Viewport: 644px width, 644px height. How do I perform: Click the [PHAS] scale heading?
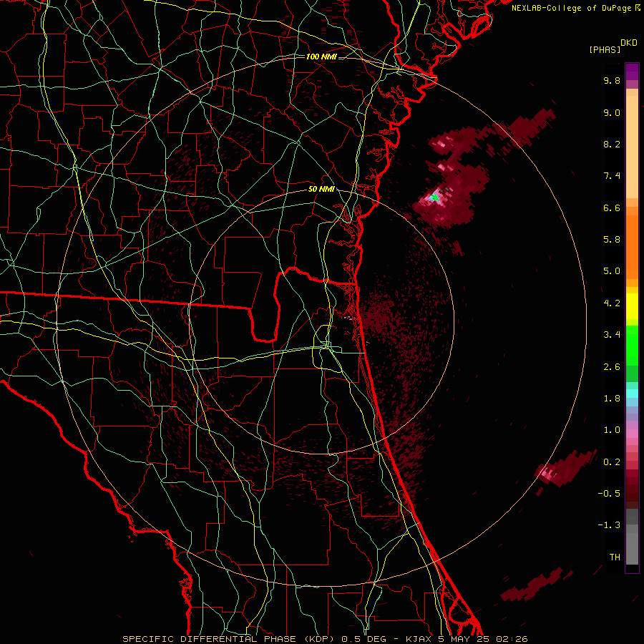(x=605, y=49)
